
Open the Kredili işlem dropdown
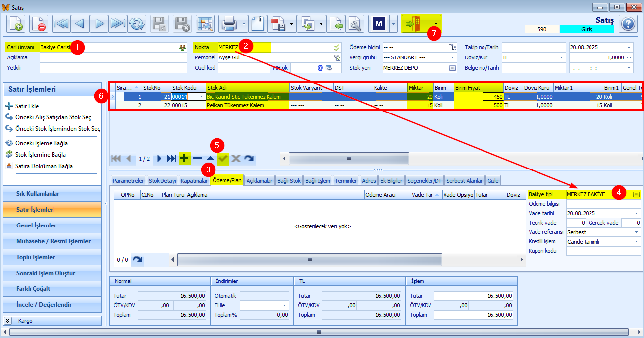click(x=637, y=241)
